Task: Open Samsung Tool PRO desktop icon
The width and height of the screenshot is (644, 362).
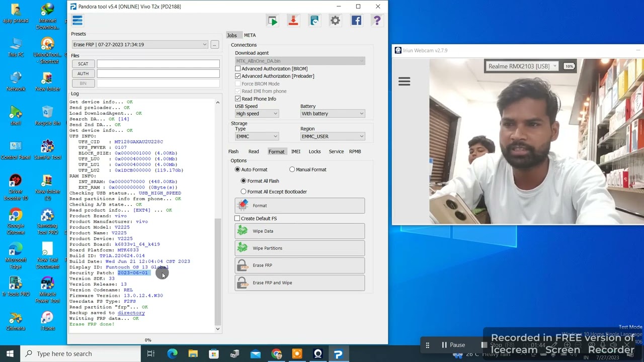Action: pyautogui.click(x=47, y=221)
